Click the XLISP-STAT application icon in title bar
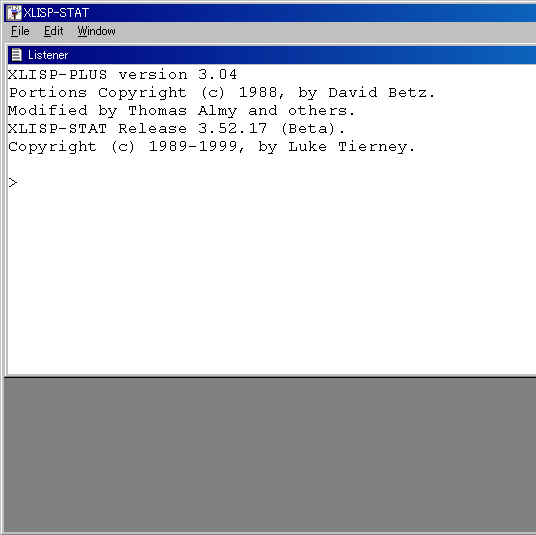 coord(14,13)
